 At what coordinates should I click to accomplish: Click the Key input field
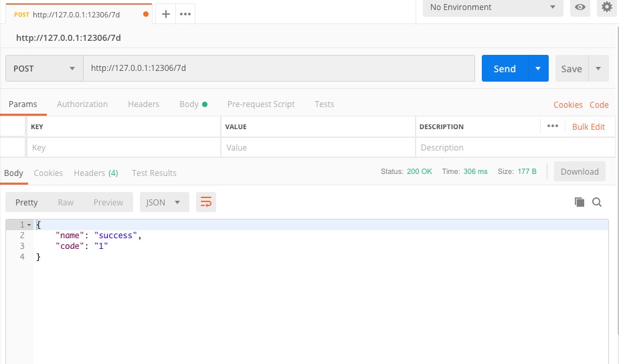pyautogui.click(x=124, y=148)
